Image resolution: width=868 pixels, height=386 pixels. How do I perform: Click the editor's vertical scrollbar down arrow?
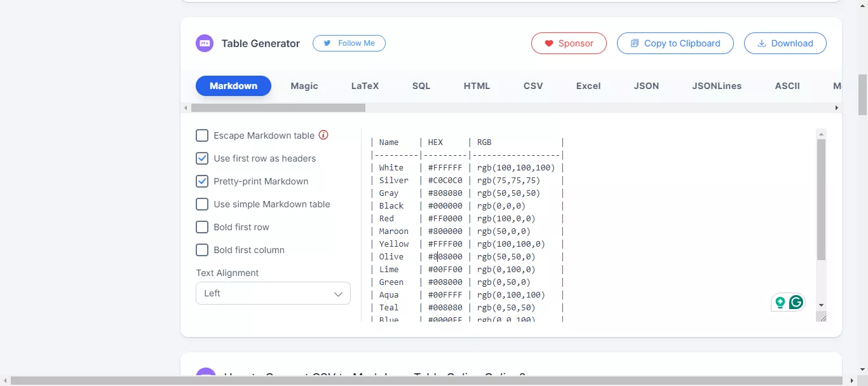(x=821, y=304)
